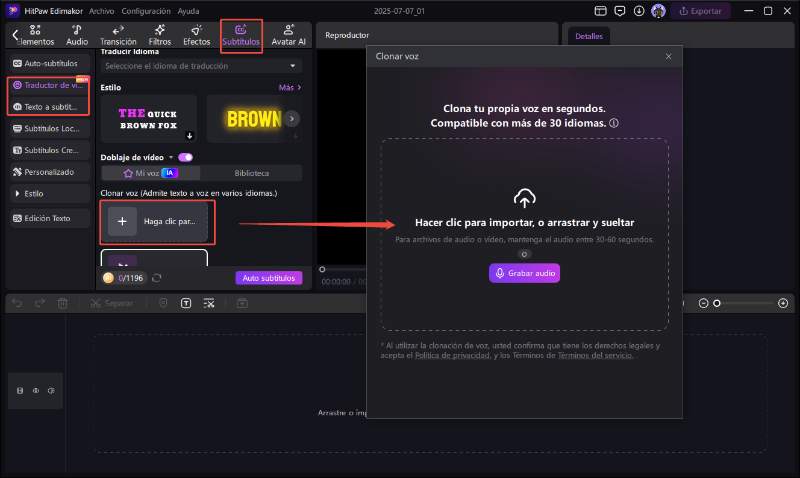Choose THE QUICK BROWN FOX subtitle style
The width and height of the screenshot is (800, 478).
point(148,119)
